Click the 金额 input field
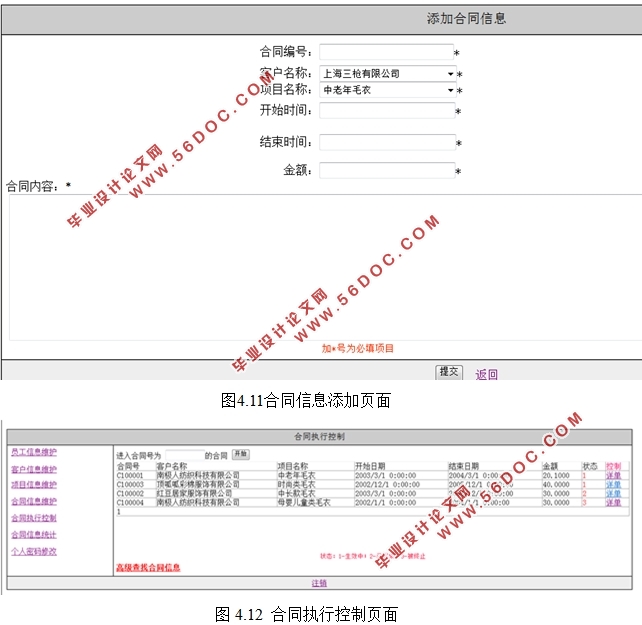This screenshot has height=625, width=642. click(387, 170)
